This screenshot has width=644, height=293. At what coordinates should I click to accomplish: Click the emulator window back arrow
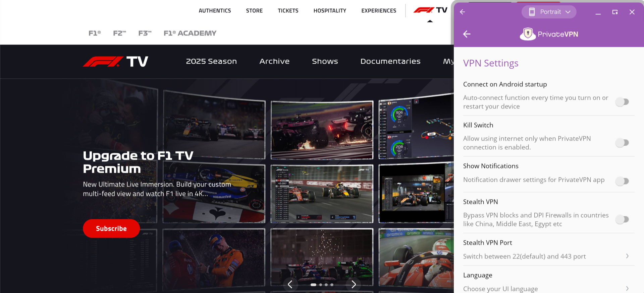(x=463, y=12)
